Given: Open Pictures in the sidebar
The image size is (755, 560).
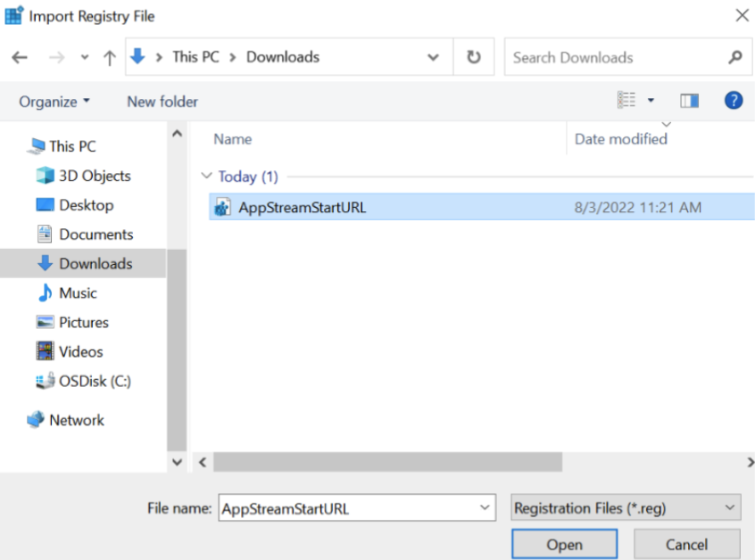Looking at the screenshot, I should pos(83,322).
